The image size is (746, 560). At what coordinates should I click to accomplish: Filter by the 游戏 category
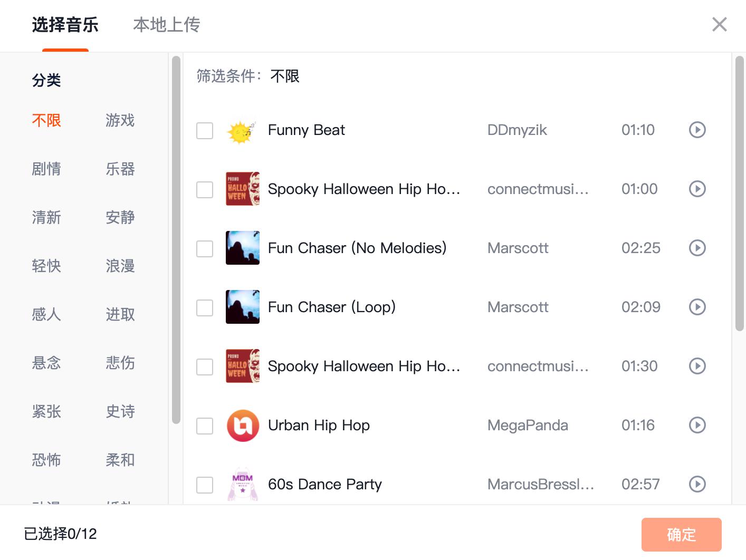[x=120, y=121]
